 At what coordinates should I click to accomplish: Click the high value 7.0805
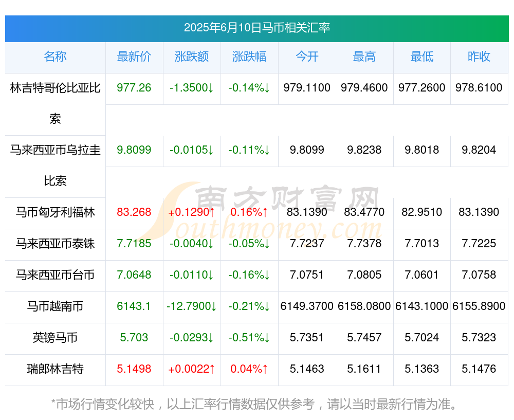point(364,275)
